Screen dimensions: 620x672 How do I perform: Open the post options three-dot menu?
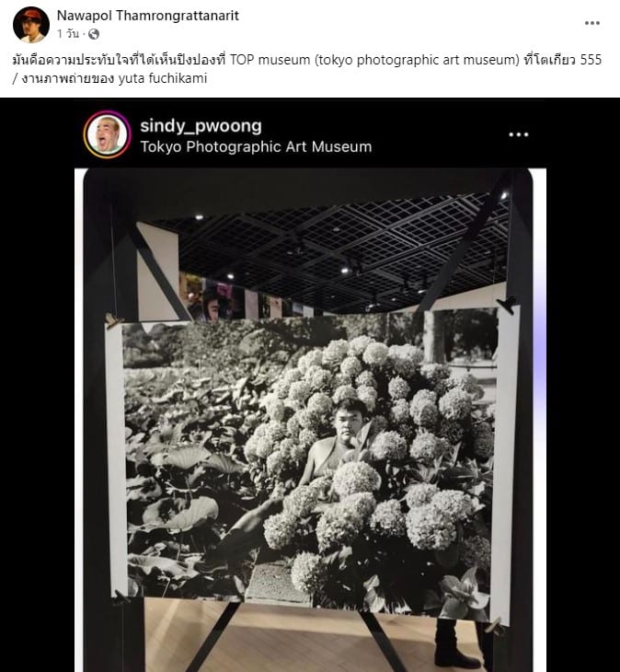point(592,23)
